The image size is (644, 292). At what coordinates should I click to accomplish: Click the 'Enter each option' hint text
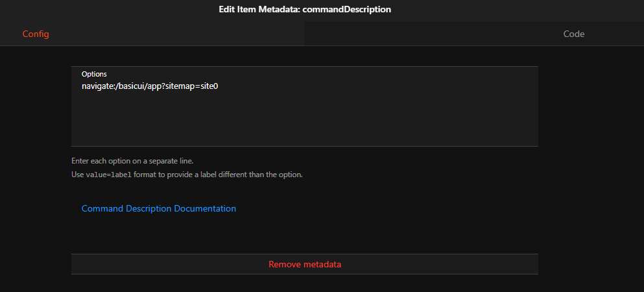coord(132,161)
